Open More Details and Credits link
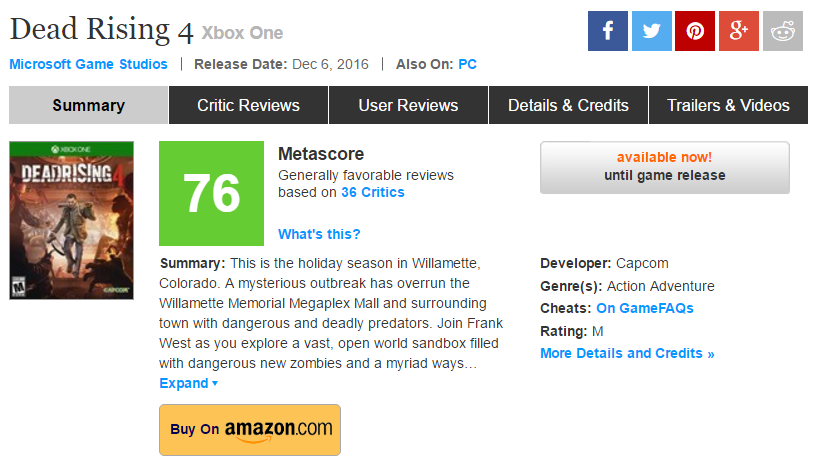Screen dimensions: 820x463 (x=627, y=353)
